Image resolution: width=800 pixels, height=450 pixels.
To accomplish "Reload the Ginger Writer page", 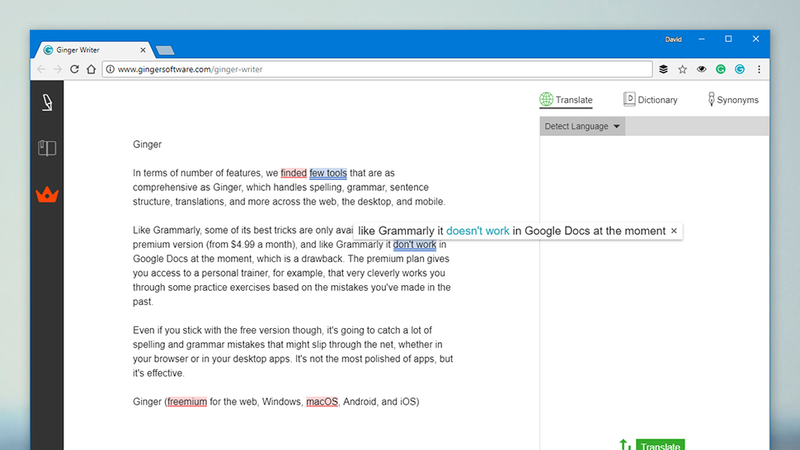I will tap(74, 69).
